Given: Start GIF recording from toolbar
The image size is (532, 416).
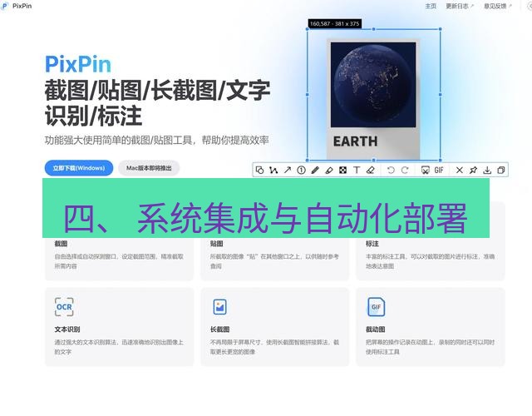Looking at the screenshot, I should click(x=439, y=170).
